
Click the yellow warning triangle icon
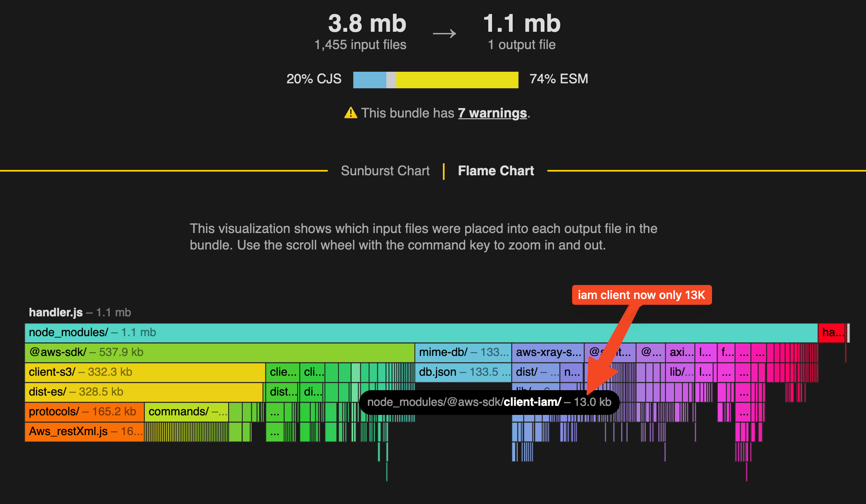(351, 112)
